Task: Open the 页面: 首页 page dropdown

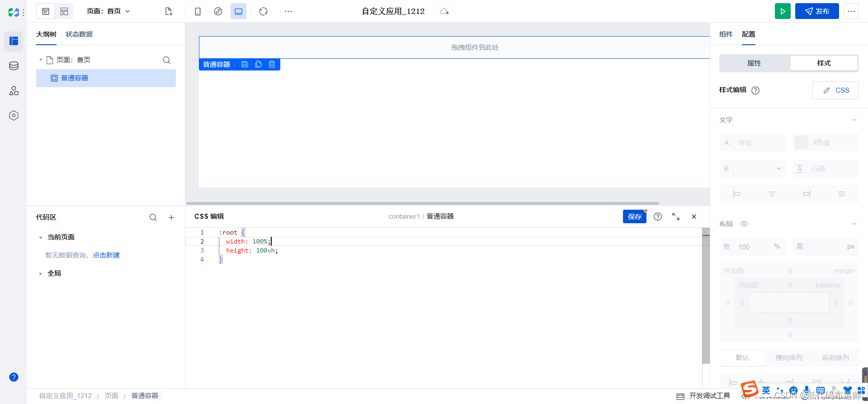Action: click(x=108, y=11)
